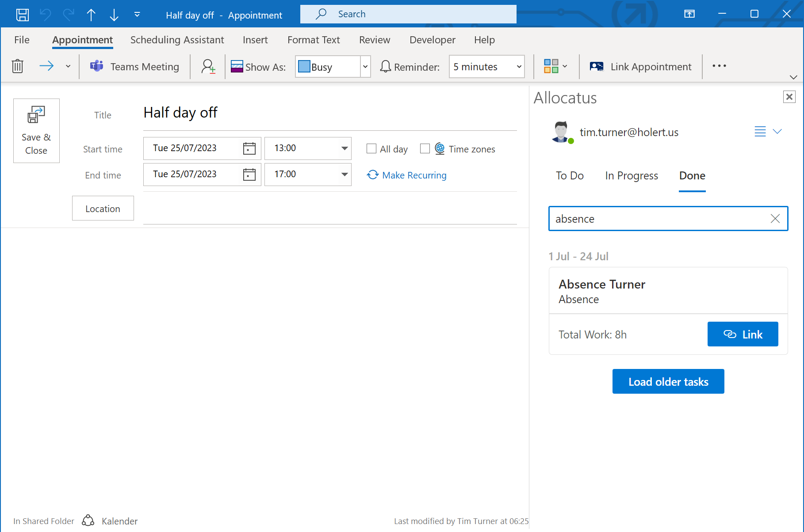Image resolution: width=804 pixels, height=532 pixels.
Task: Open the Help tab
Action: (x=484, y=40)
